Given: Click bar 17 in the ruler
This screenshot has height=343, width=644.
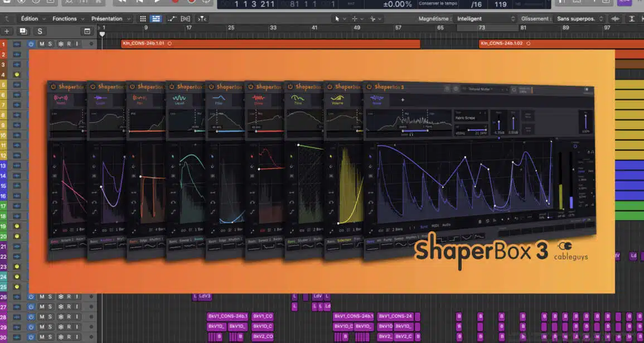Looking at the screenshot, I should pyautogui.click(x=189, y=27).
